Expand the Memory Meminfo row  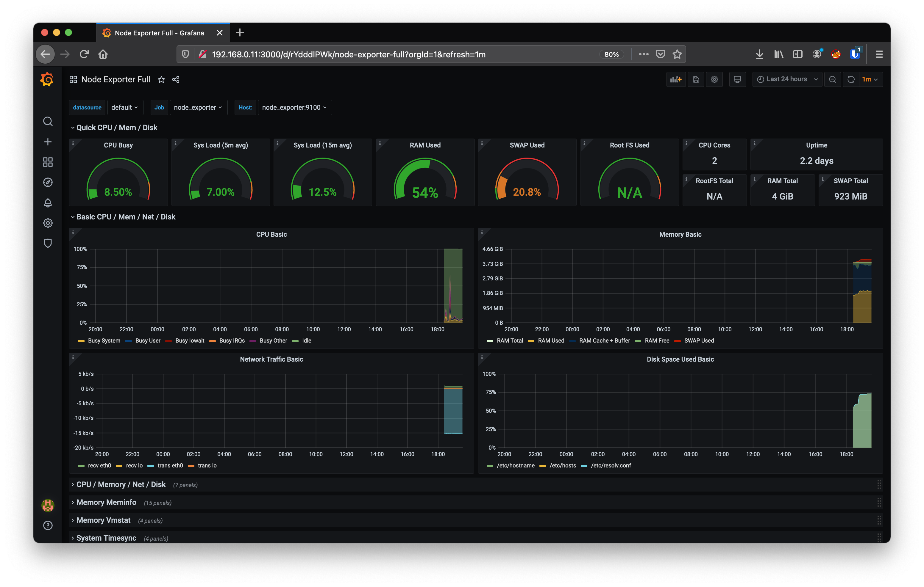pyautogui.click(x=106, y=502)
